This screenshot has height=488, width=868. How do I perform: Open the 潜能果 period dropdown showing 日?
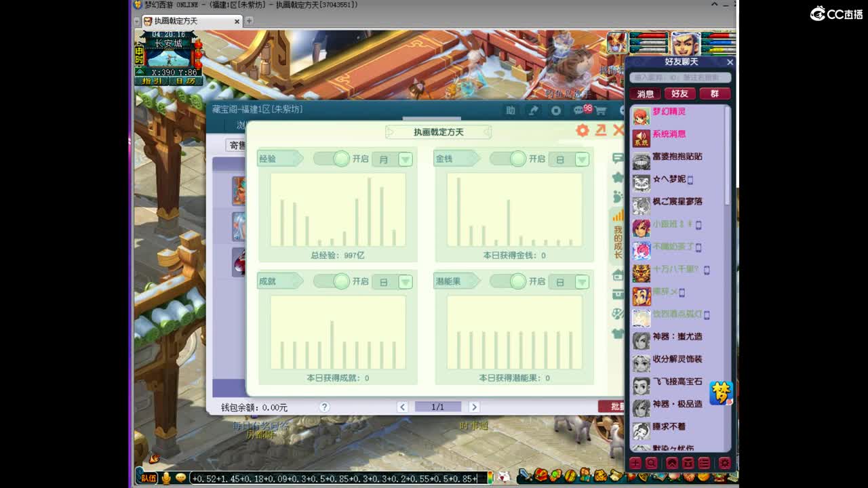tap(568, 282)
